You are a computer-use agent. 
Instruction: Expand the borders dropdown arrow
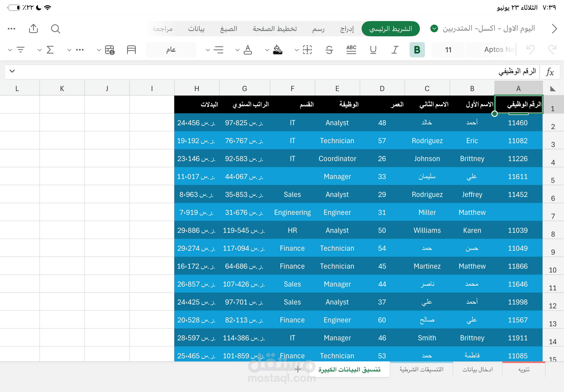[297, 50]
